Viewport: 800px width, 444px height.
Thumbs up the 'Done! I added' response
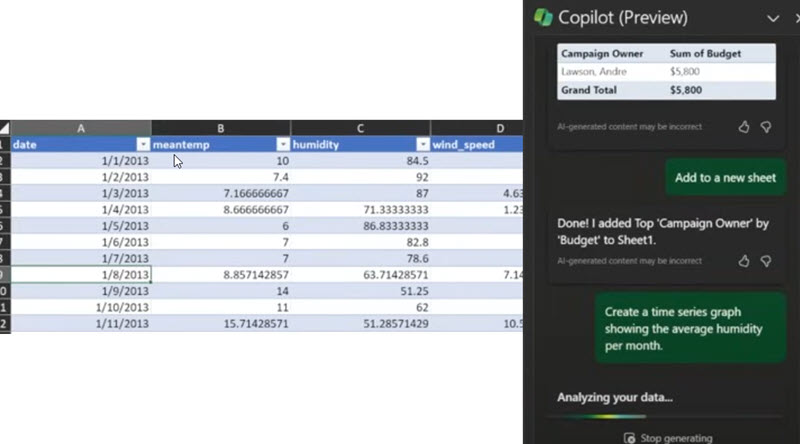(744, 261)
